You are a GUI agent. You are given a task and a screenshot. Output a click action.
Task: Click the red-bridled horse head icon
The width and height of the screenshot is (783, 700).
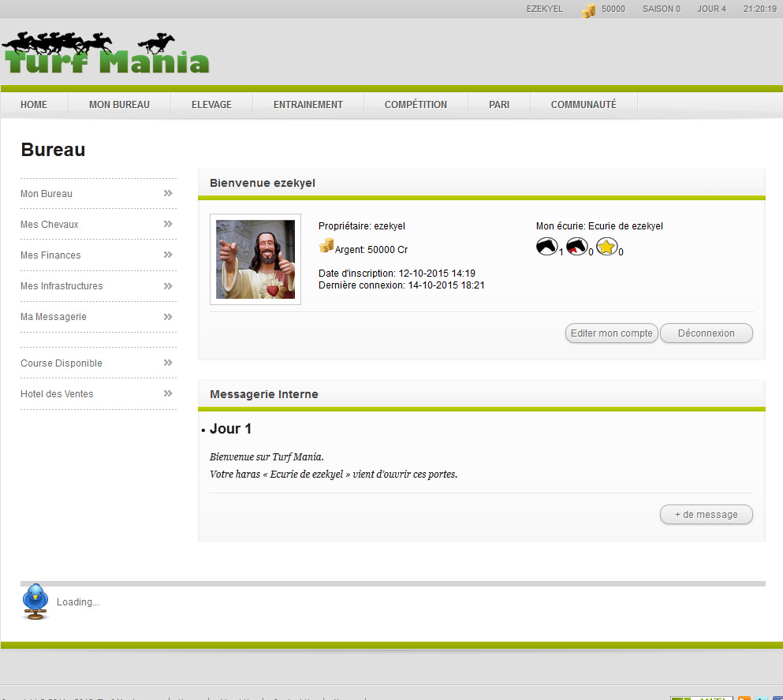click(576, 247)
